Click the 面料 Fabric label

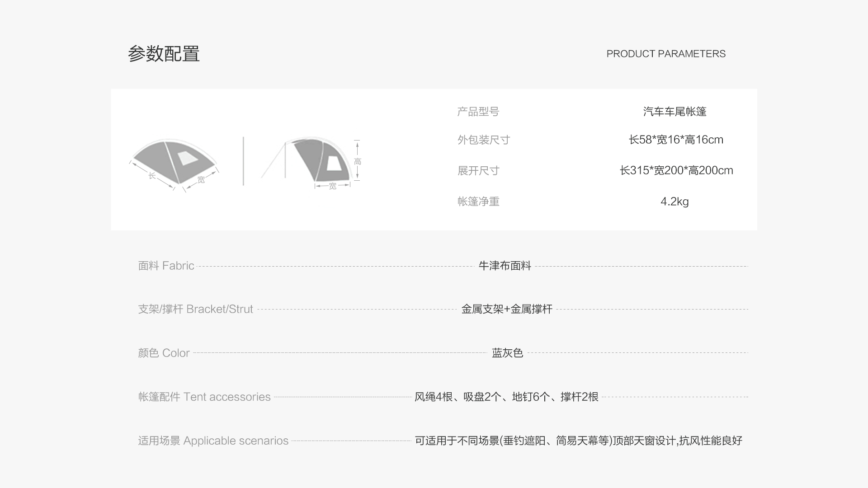tap(166, 266)
